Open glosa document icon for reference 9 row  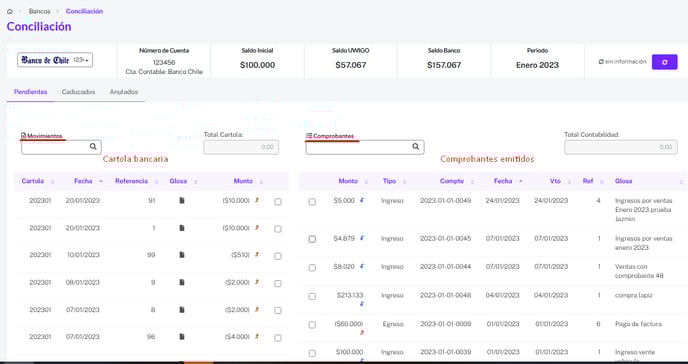click(182, 282)
